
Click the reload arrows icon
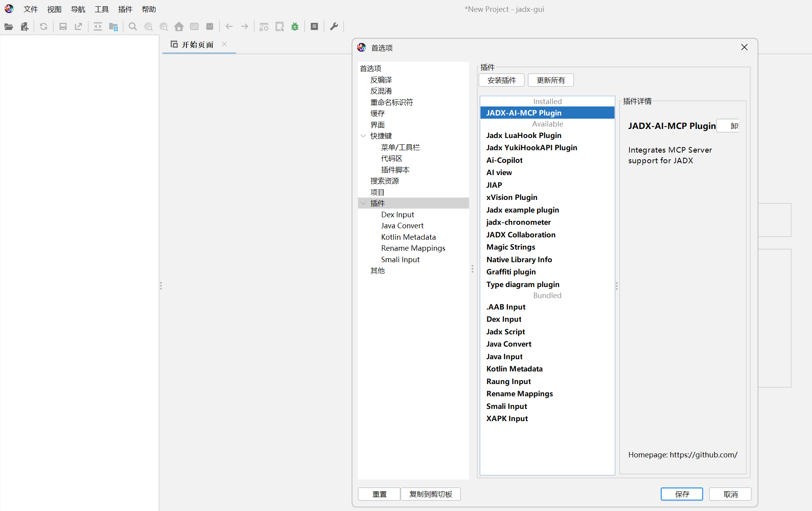click(44, 27)
